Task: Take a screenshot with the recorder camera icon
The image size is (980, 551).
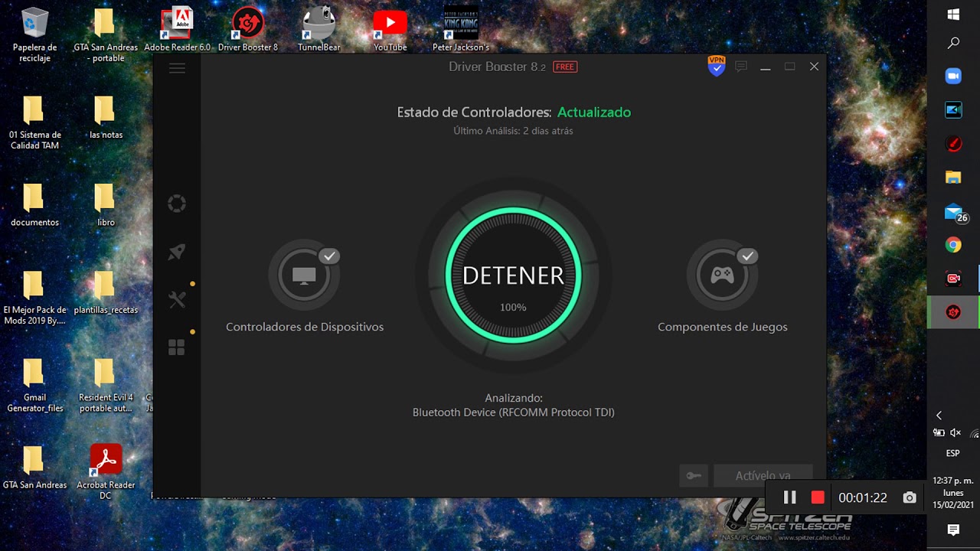Action: click(910, 497)
